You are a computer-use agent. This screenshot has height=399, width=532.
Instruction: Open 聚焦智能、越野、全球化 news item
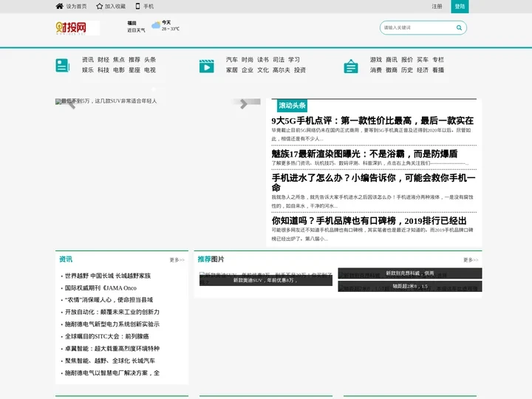point(110,361)
